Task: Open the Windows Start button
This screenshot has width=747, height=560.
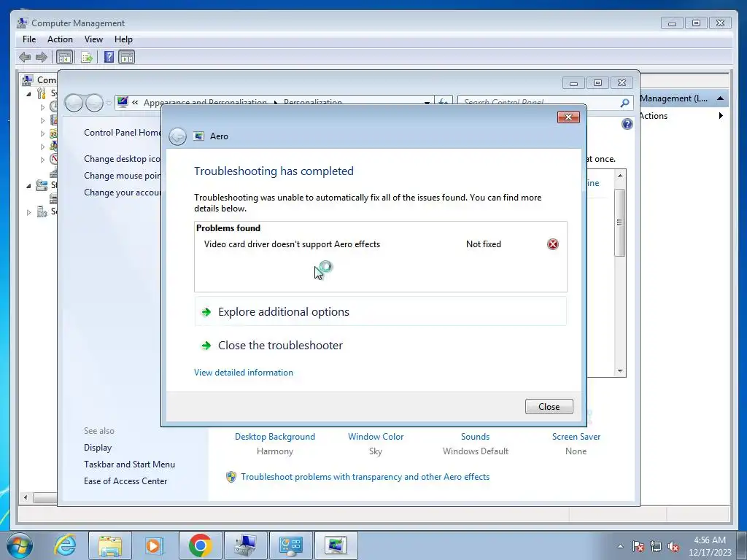Action: click(x=20, y=545)
